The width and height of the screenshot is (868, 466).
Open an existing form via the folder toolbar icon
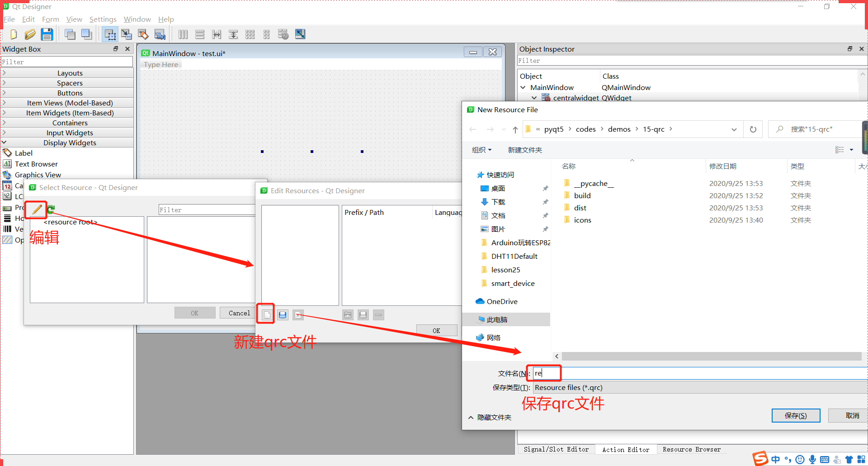pyautogui.click(x=30, y=34)
